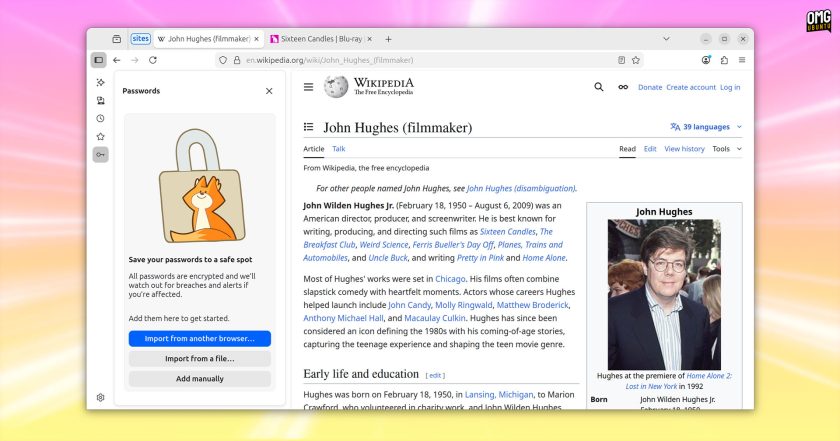
Task: Open the Uncle Buck link
Action: click(388, 258)
